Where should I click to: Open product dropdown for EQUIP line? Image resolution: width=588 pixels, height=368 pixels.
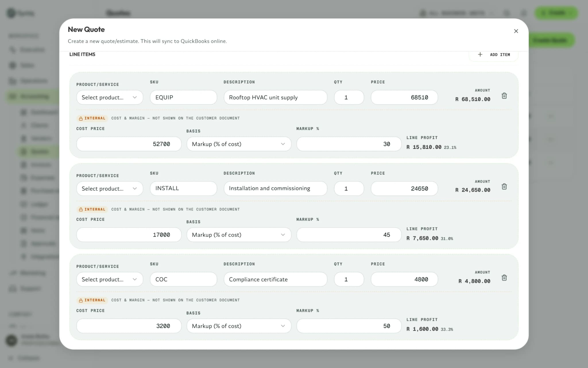[110, 97]
